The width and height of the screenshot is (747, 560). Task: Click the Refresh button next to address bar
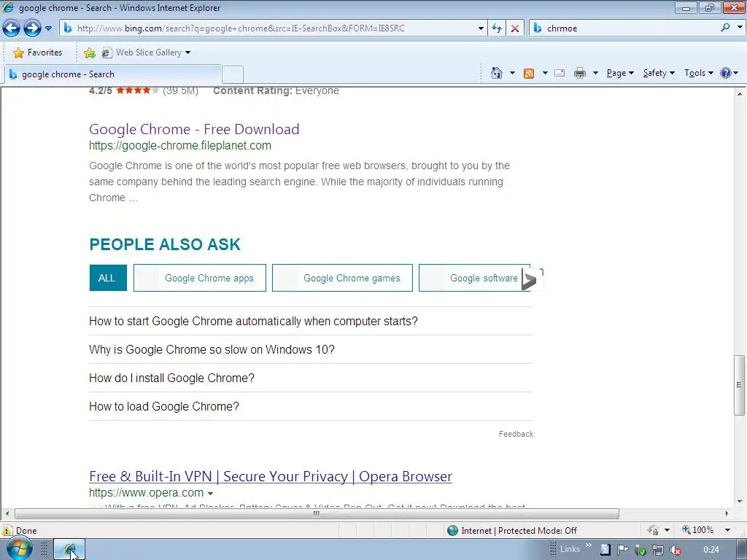[x=496, y=28]
